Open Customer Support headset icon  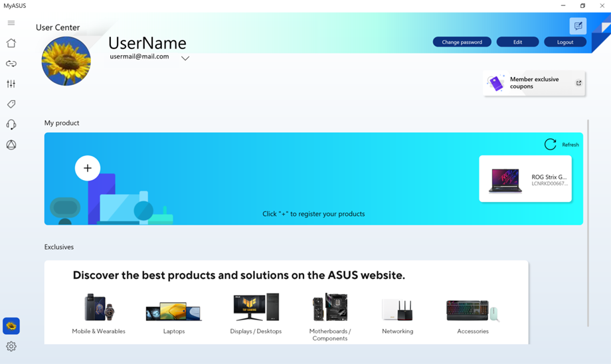(x=11, y=125)
